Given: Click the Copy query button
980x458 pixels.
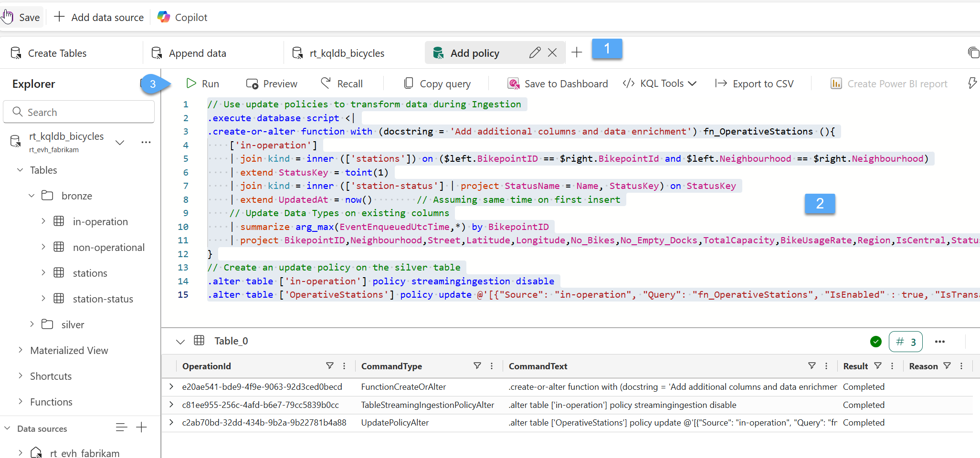Looking at the screenshot, I should 437,84.
